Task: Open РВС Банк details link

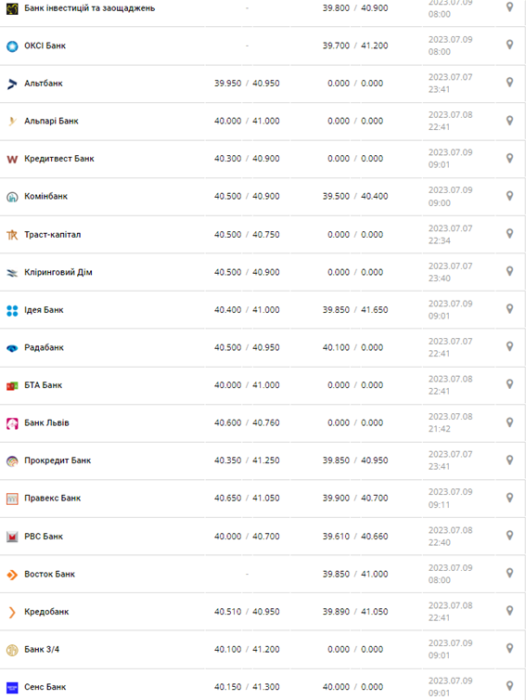Action: (x=43, y=536)
